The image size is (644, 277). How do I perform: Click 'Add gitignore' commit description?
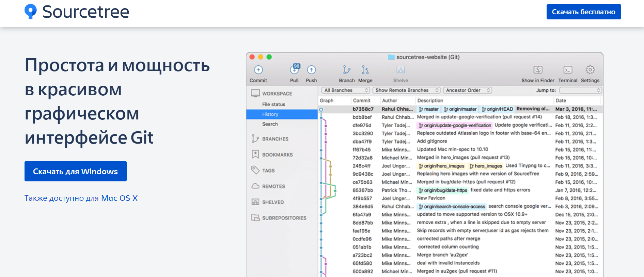(432, 141)
